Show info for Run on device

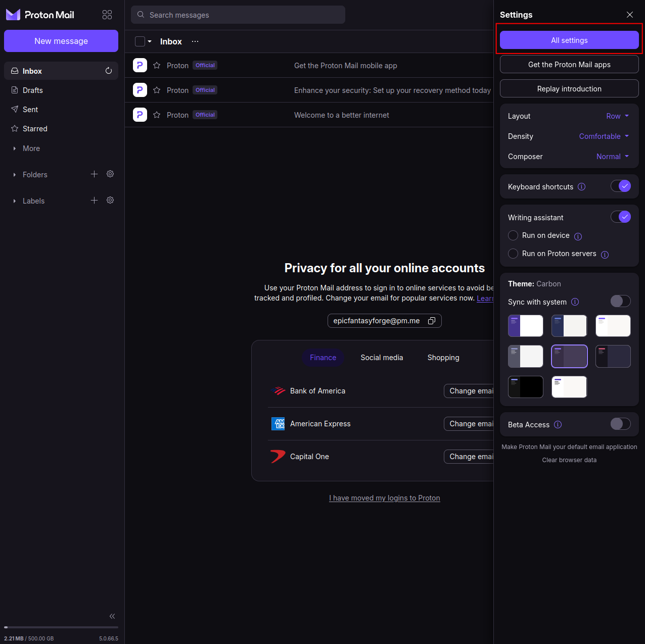578,236
